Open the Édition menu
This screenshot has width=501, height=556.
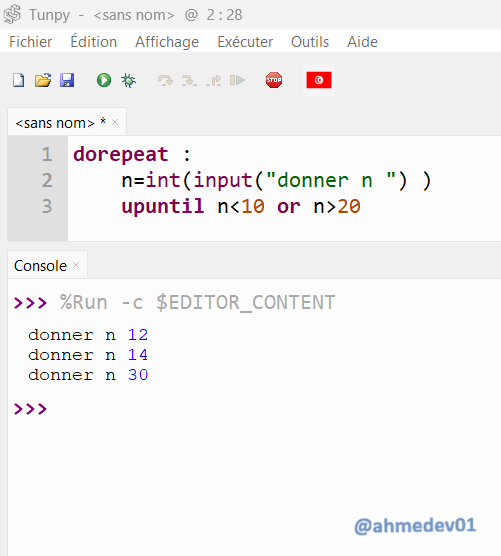(94, 41)
